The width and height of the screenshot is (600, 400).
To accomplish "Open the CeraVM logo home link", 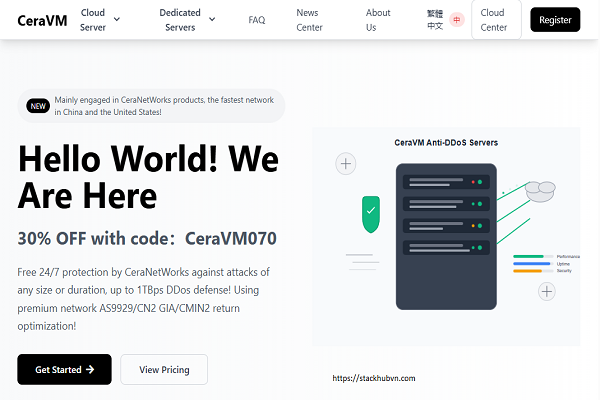I will click(x=42, y=20).
